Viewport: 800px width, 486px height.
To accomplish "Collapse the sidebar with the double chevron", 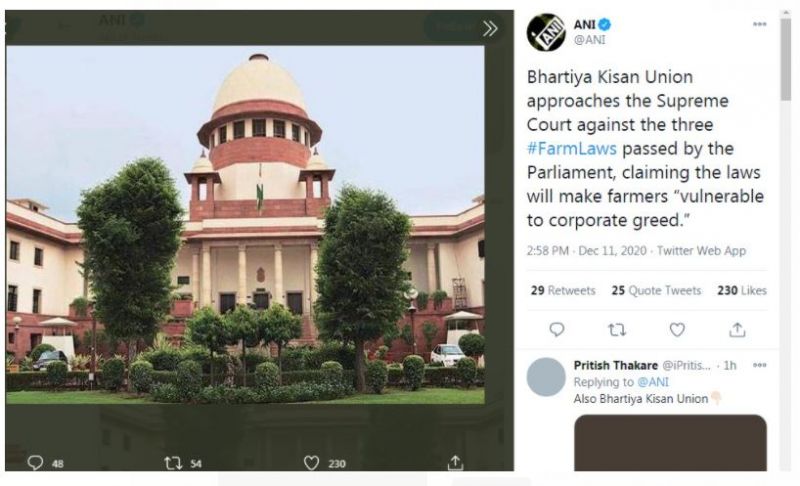I will [490, 29].
